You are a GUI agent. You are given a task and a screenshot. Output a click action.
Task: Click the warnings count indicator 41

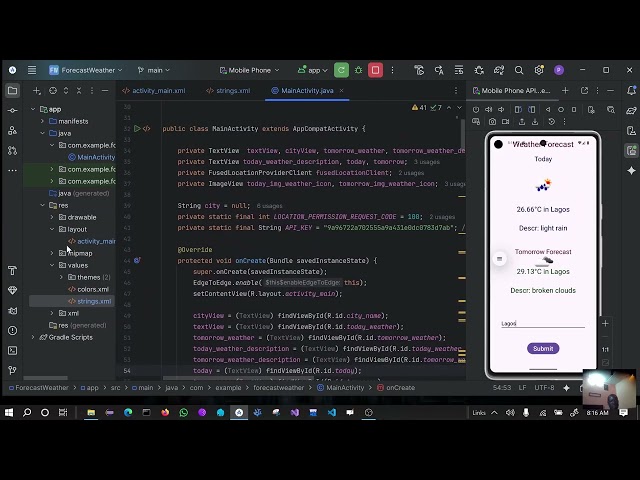tap(420, 108)
